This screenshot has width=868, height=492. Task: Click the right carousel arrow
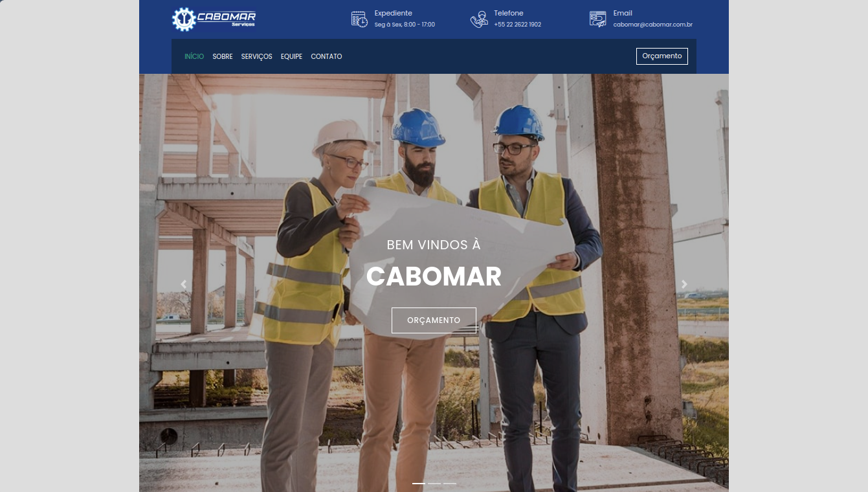point(684,284)
